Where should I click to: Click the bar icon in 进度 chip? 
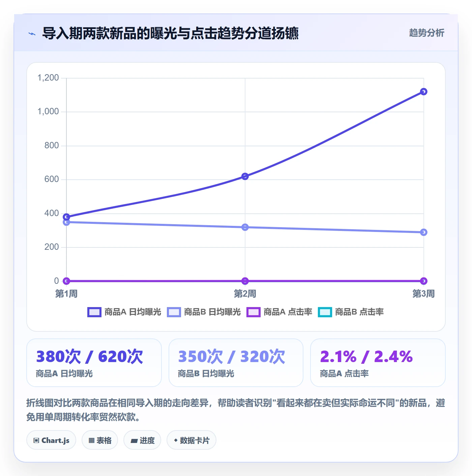[134, 441]
